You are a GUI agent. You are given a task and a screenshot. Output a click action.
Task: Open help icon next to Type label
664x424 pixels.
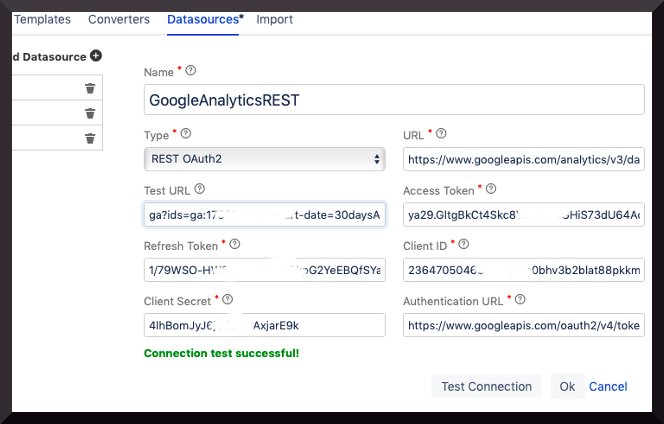pos(186,134)
